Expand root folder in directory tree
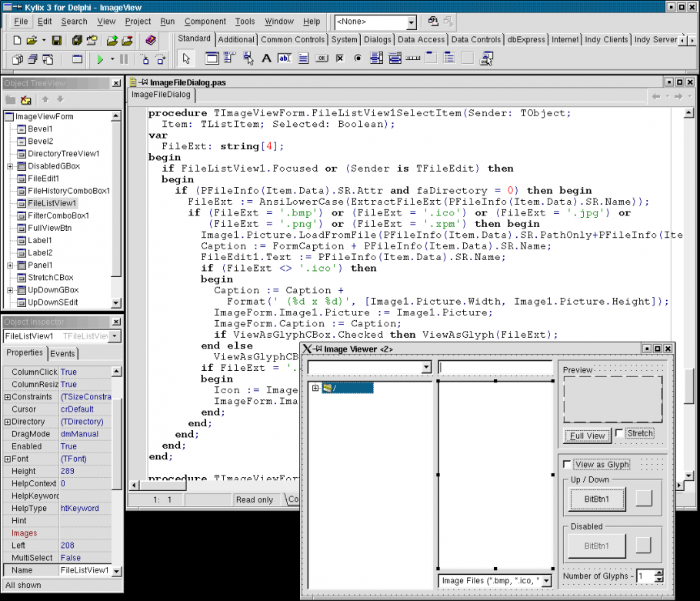700x601 pixels. pos(315,388)
